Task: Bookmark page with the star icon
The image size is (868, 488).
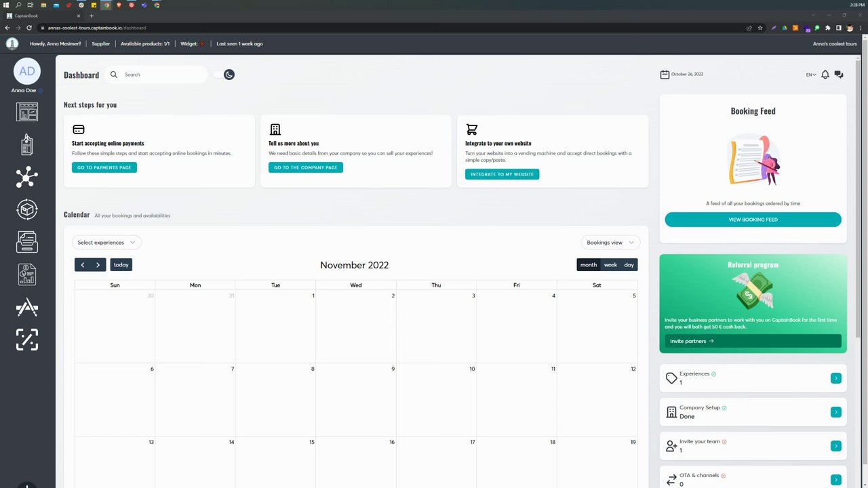Action: point(760,28)
